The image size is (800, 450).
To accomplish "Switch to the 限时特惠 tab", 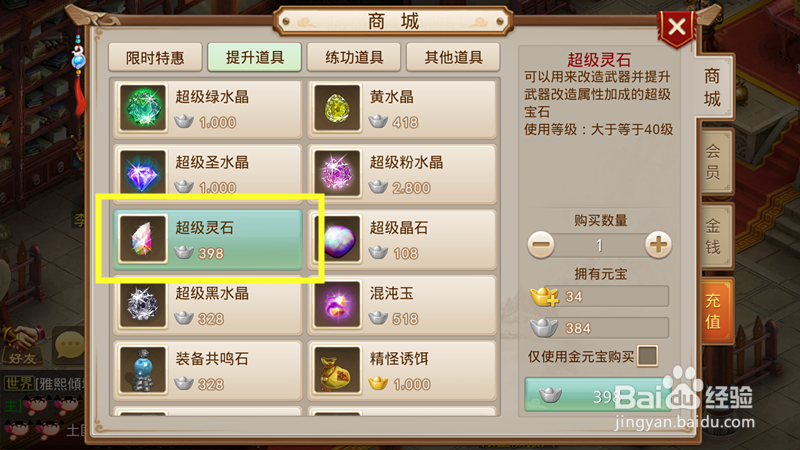I will pyautogui.click(x=155, y=57).
